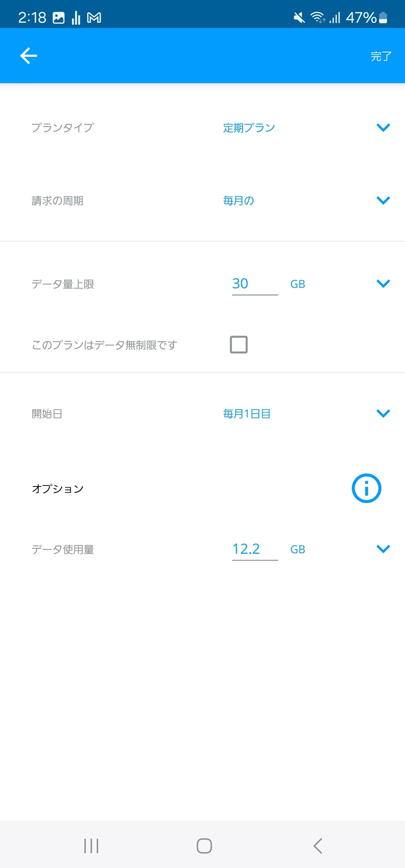
Task: Edit the data limit field showing 30
Action: (x=255, y=284)
